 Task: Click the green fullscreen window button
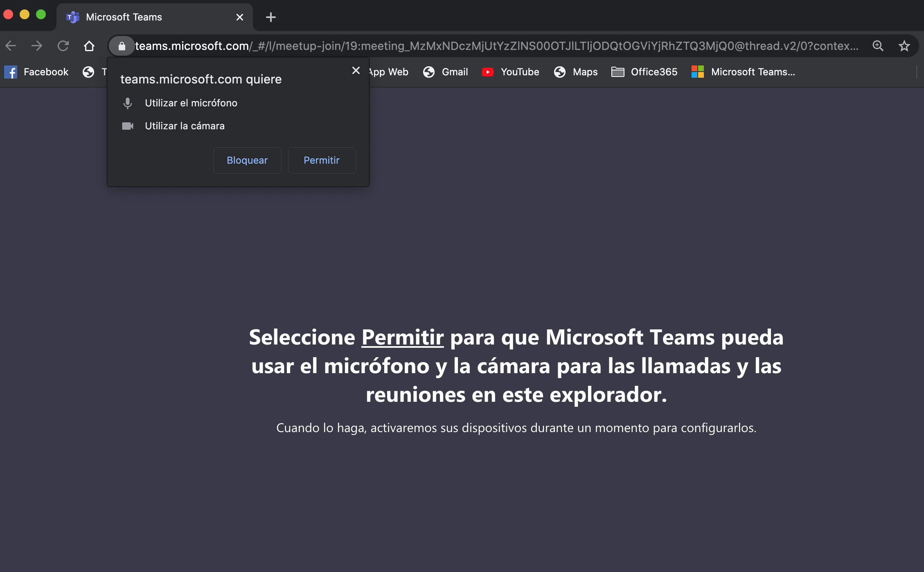pyautogui.click(x=41, y=15)
